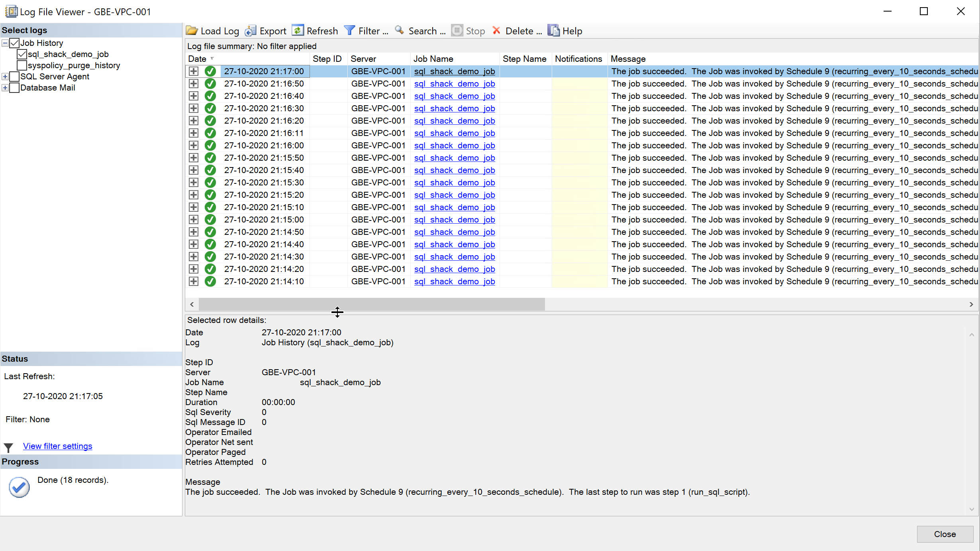Check the Database Mail checkbox
980x551 pixels.
click(15, 88)
